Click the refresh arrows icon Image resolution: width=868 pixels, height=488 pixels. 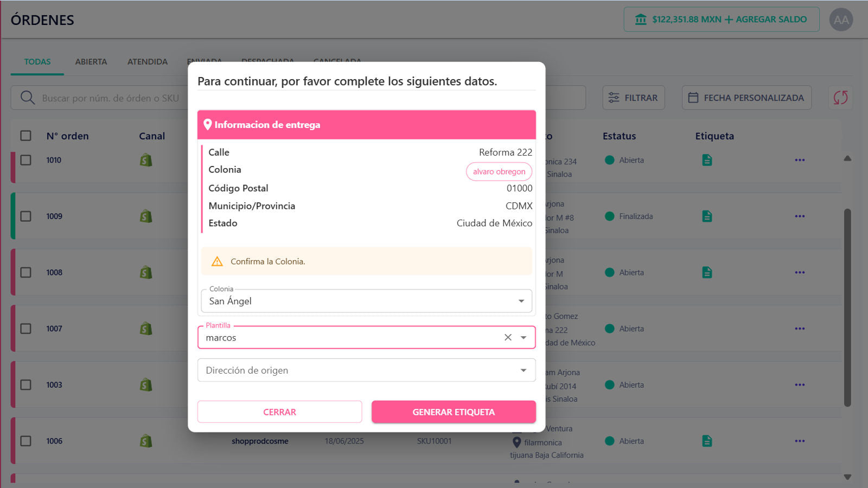click(840, 98)
